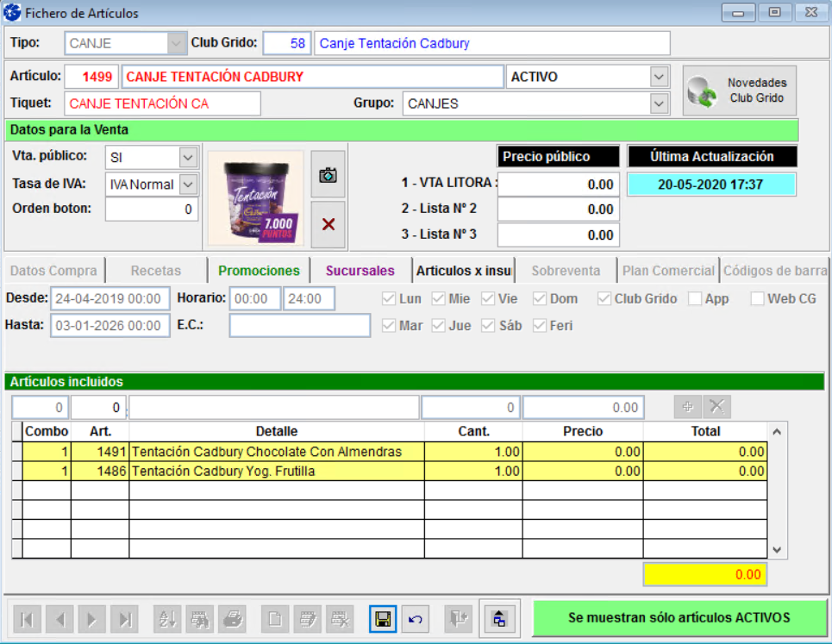Click the E.C. input field

click(x=300, y=325)
